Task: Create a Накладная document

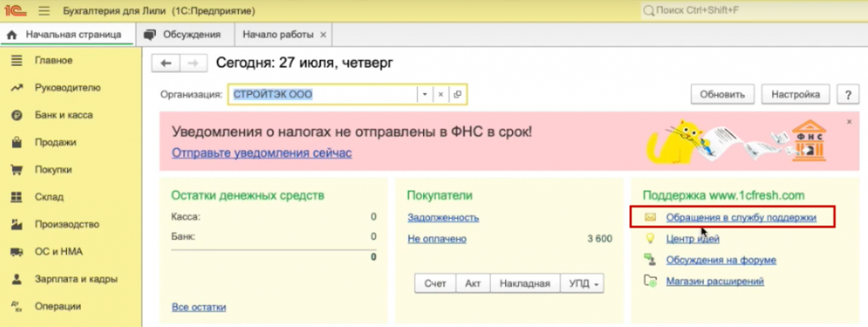Action: [525, 284]
